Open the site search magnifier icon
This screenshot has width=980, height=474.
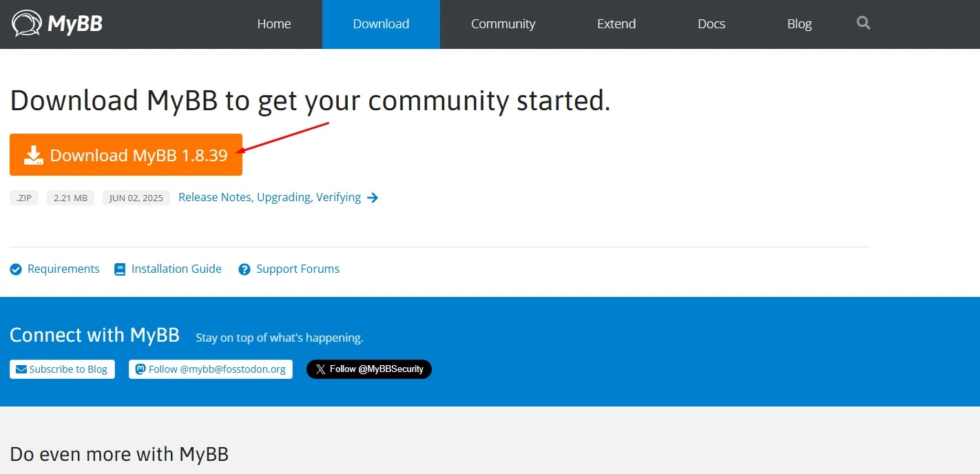863,23
